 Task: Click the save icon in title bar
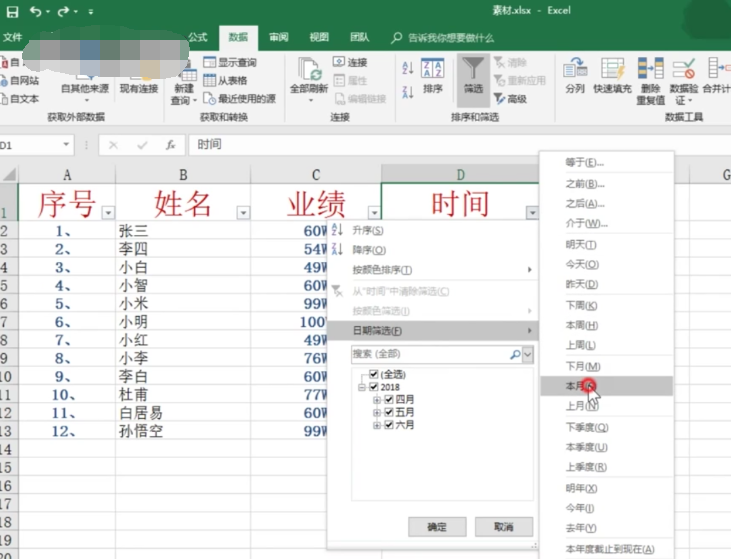13,12
